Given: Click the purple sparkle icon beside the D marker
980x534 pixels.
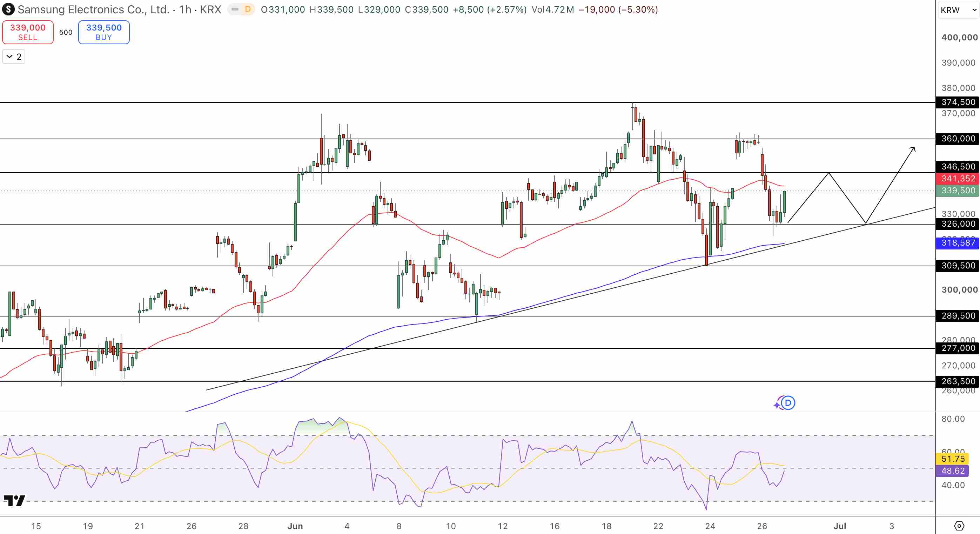Looking at the screenshot, I should point(777,405).
